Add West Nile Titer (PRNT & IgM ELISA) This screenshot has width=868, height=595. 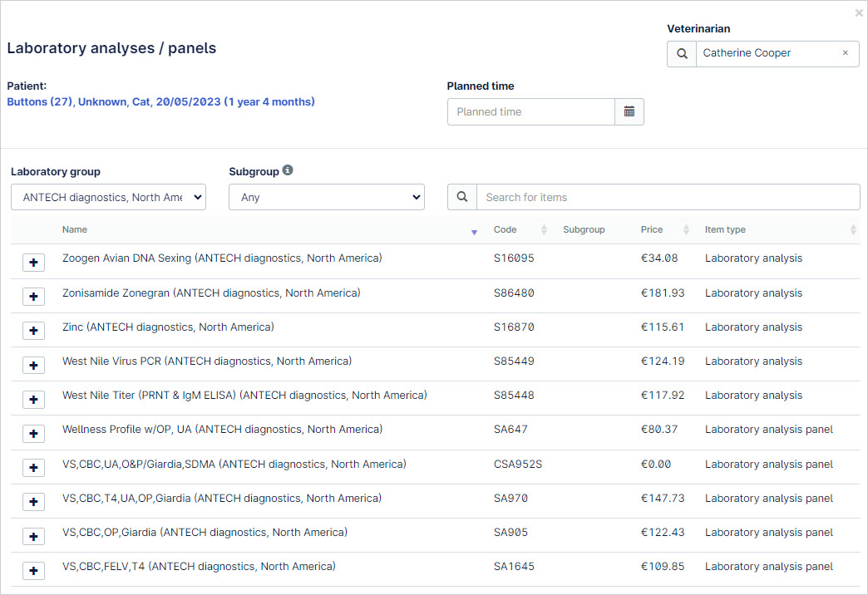coord(34,400)
